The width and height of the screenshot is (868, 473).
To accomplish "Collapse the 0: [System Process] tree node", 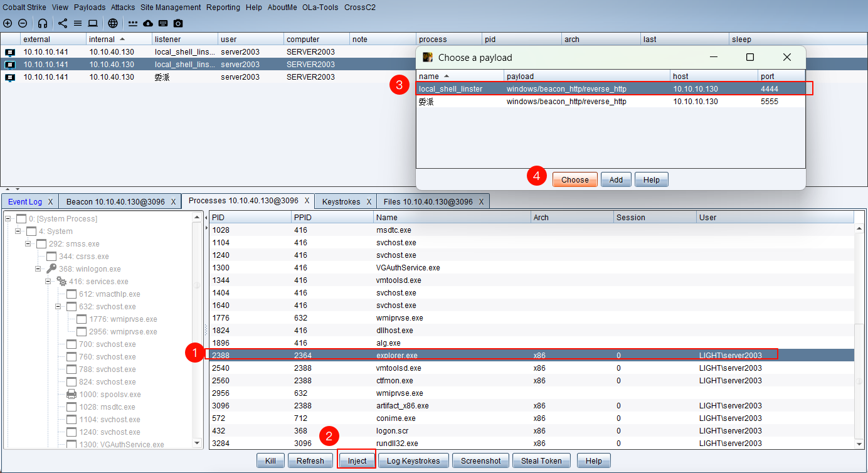I will 8,219.
